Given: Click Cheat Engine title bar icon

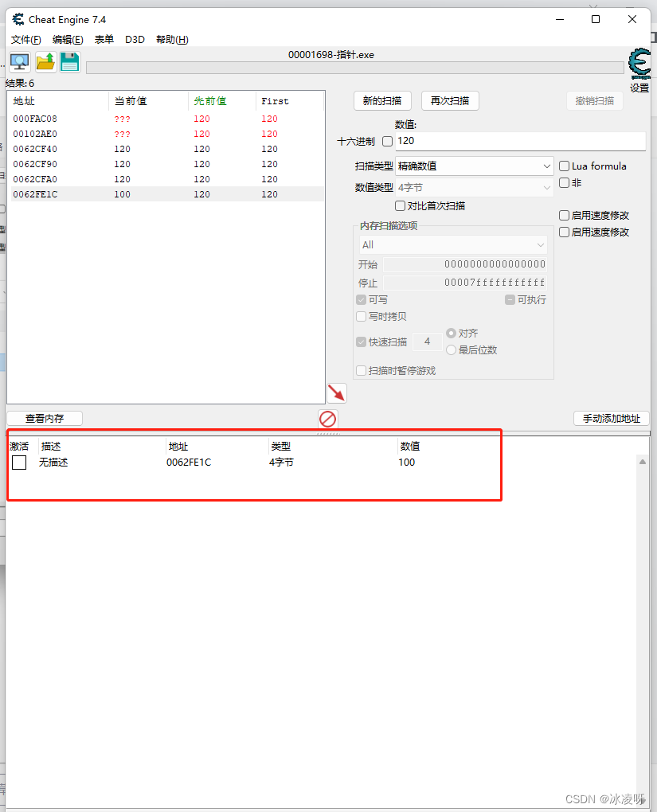Looking at the screenshot, I should coord(18,20).
